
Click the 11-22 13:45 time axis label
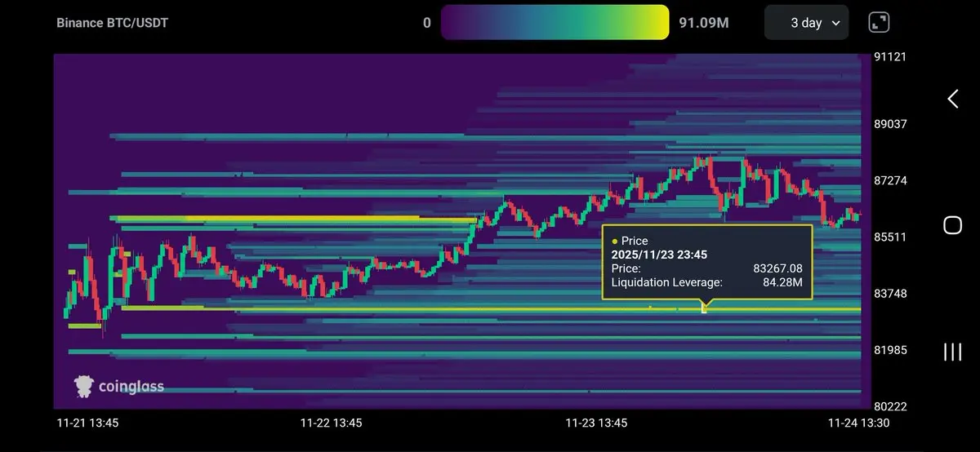tap(331, 423)
